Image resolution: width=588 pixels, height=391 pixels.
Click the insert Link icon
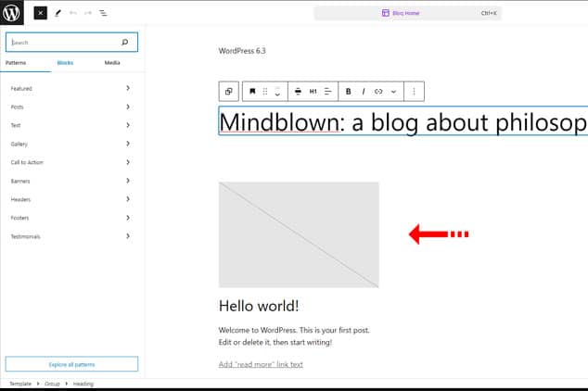point(378,92)
